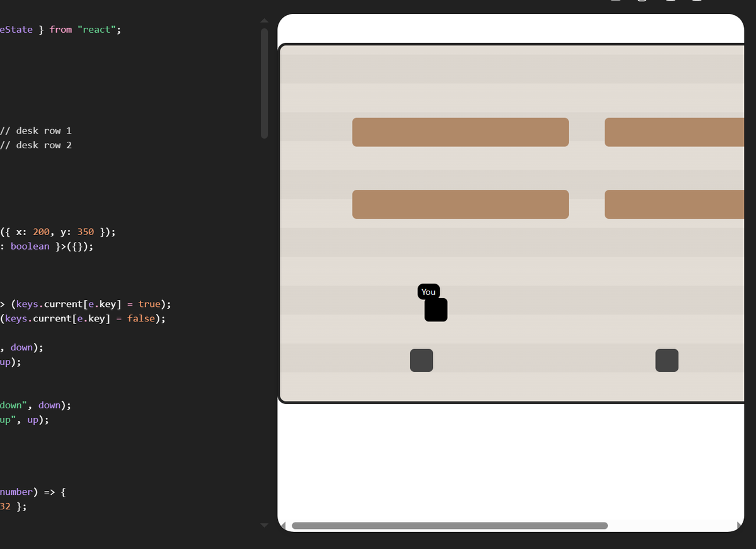This screenshot has height=549, width=756.
Task: Click the dark gray chair square at far right
Action: coord(667,361)
